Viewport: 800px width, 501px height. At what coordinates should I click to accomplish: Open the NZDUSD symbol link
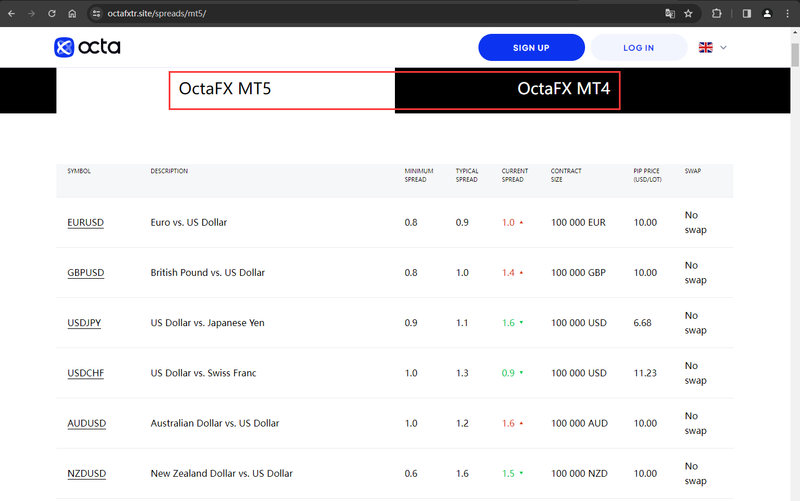pos(87,473)
